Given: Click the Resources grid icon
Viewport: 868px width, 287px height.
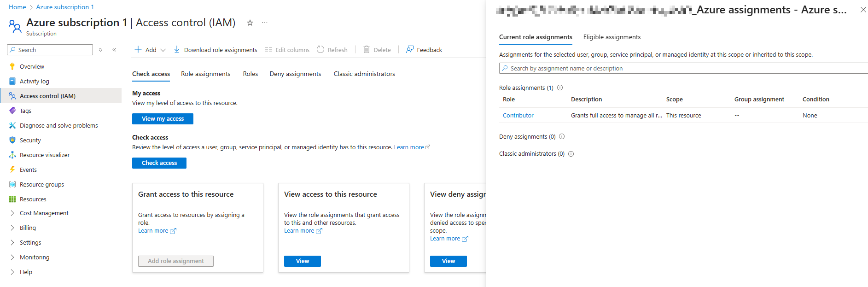Looking at the screenshot, I should (x=12, y=199).
